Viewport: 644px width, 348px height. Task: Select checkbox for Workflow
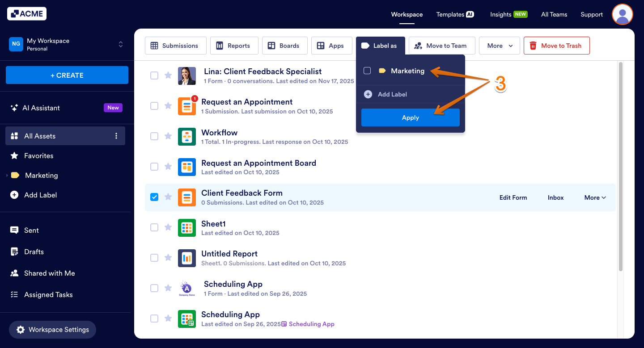point(154,136)
